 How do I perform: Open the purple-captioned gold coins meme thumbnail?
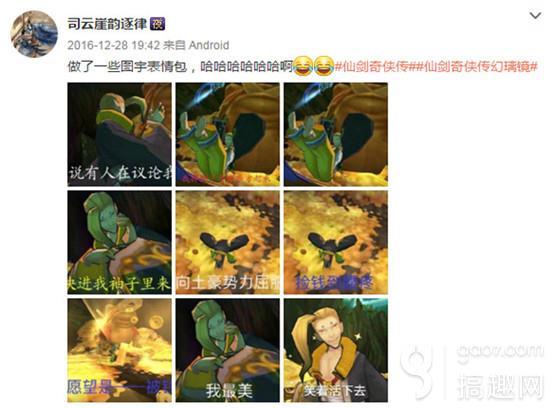click(336, 242)
